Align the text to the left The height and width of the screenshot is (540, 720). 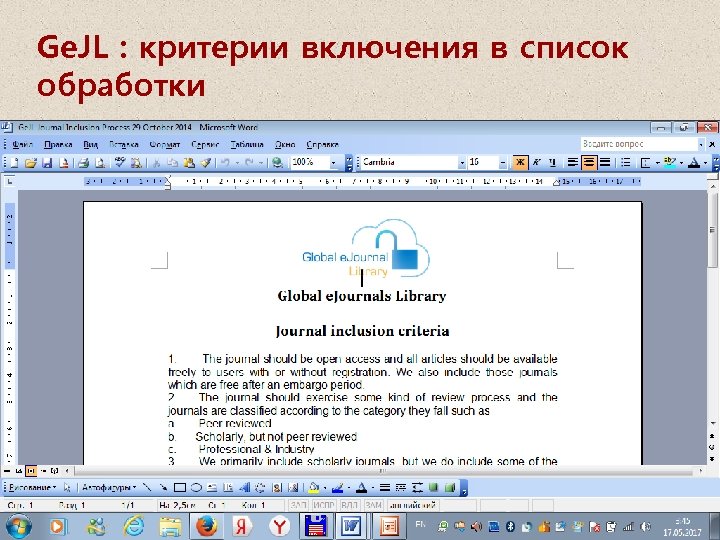(x=573, y=162)
